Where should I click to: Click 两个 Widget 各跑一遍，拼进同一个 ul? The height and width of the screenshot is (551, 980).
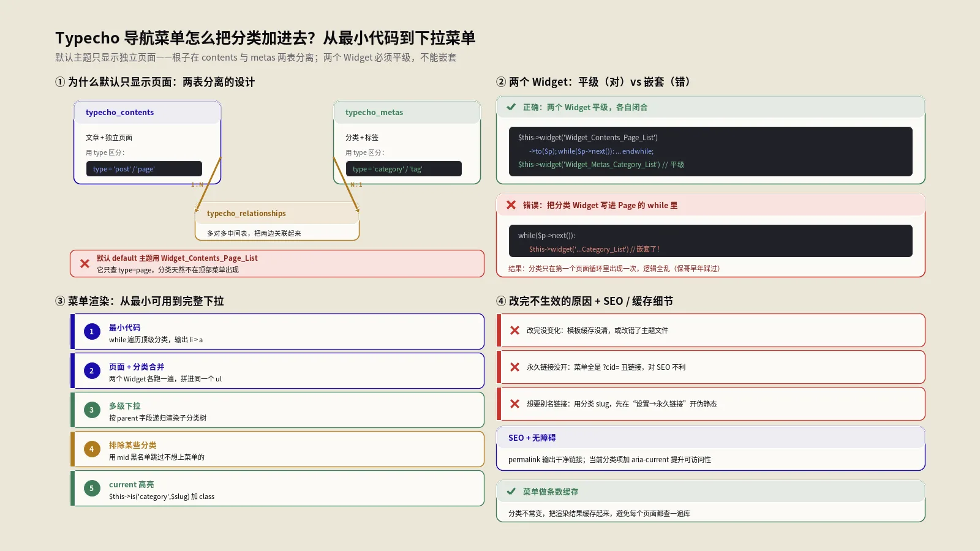coord(165,379)
